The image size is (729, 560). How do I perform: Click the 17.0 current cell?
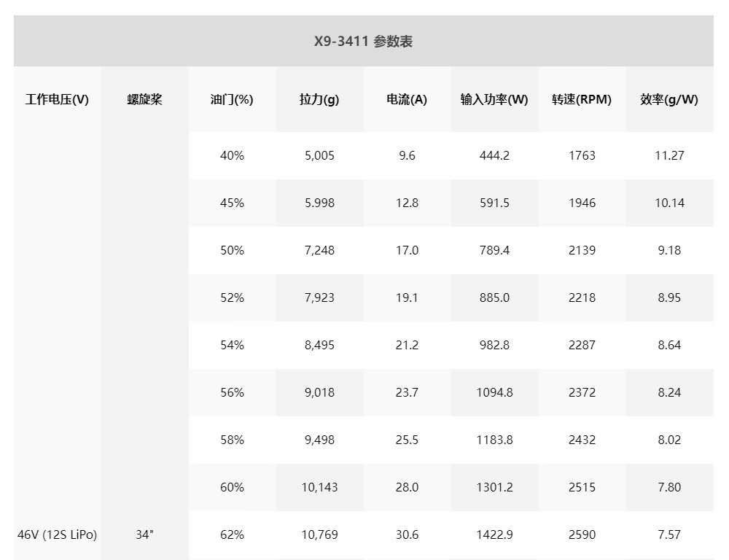coord(407,250)
